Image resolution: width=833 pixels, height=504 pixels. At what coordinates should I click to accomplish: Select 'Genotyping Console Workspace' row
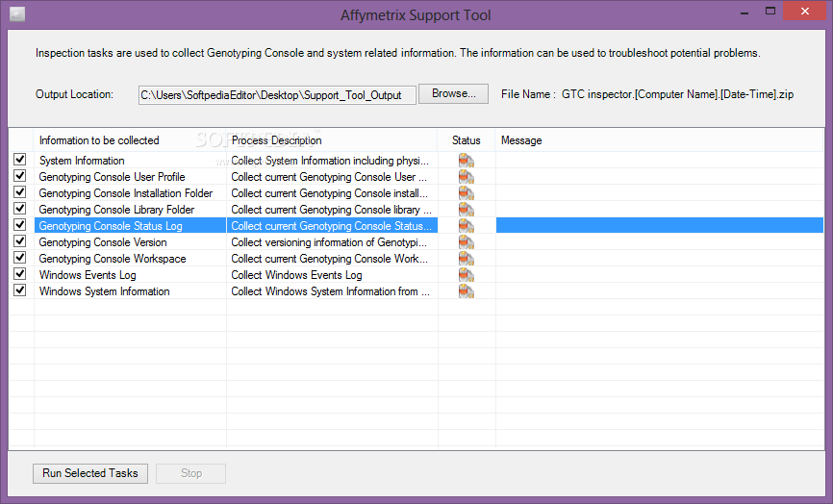113,259
